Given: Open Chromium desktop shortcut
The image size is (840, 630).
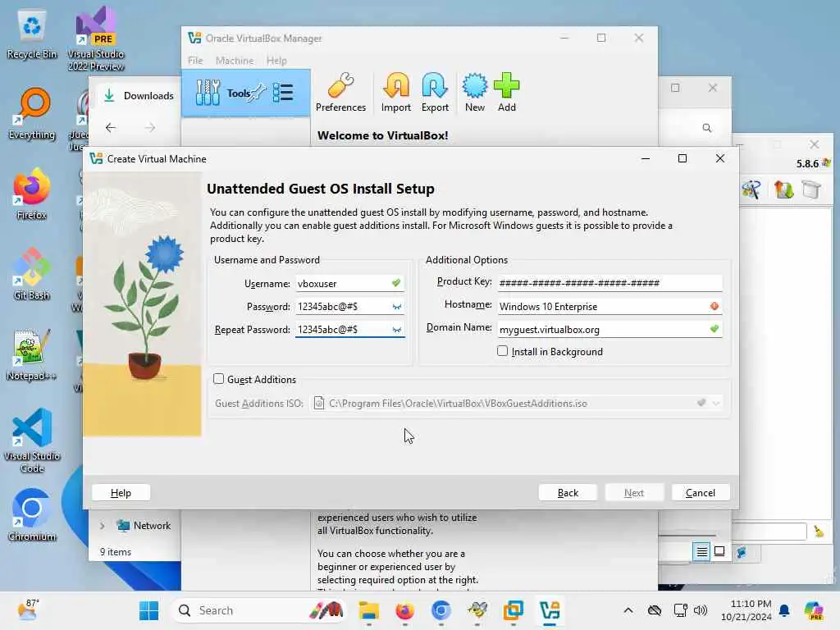Looking at the screenshot, I should point(32,515).
